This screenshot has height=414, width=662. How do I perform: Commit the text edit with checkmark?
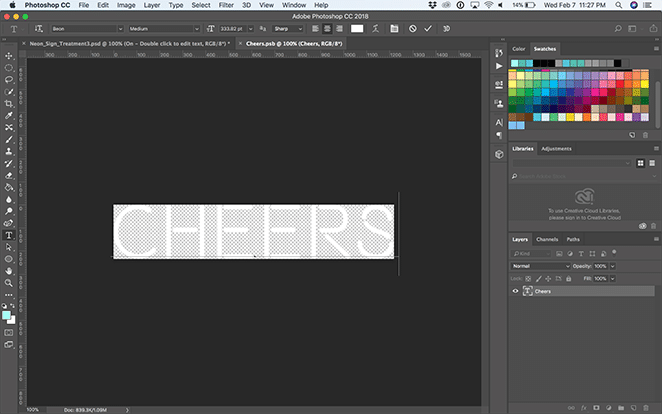(428, 28)
